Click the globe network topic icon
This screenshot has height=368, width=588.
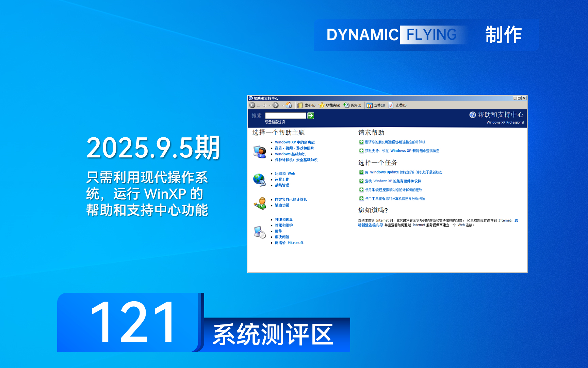pos(260,180)
